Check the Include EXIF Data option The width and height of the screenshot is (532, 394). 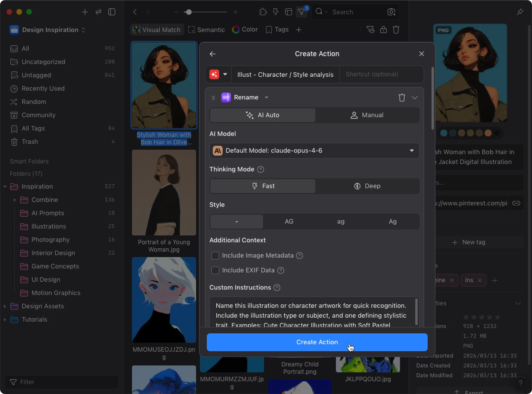[215, 270]
